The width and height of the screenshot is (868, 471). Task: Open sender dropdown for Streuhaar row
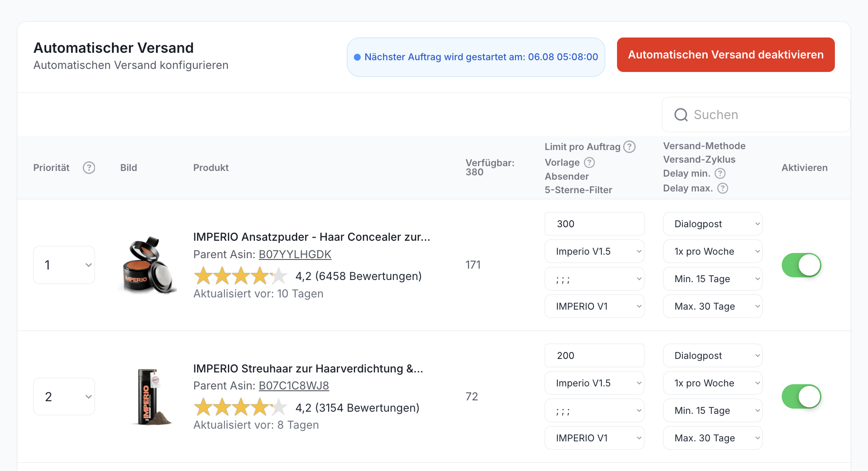(x=594, y=410)
